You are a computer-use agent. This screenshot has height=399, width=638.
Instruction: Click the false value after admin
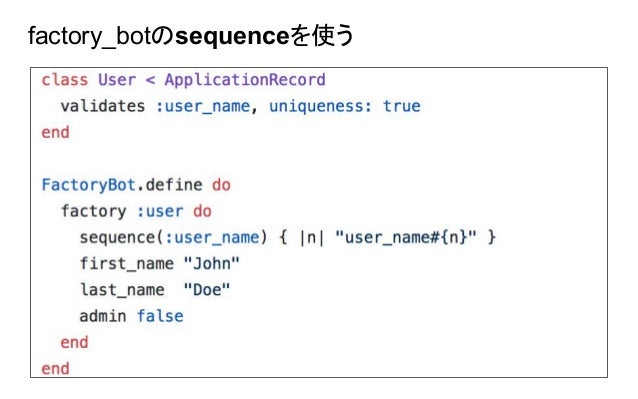pyautogui.click(x=160, y=316)
